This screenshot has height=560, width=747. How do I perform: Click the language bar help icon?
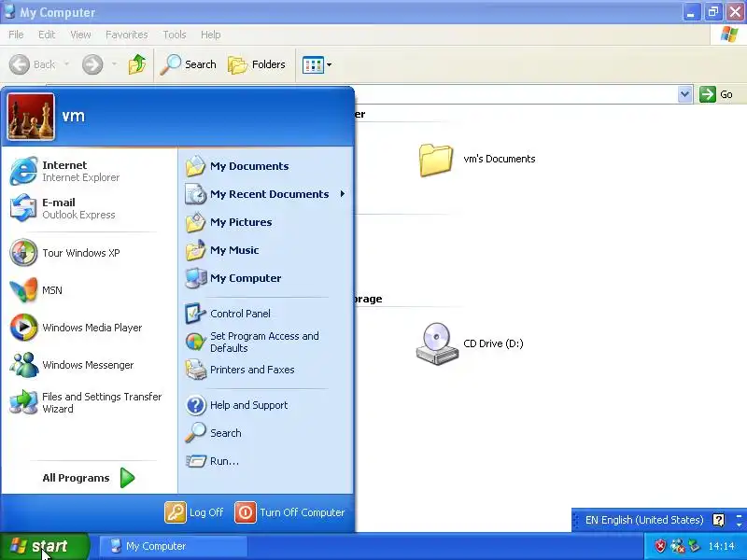[718, 520]
